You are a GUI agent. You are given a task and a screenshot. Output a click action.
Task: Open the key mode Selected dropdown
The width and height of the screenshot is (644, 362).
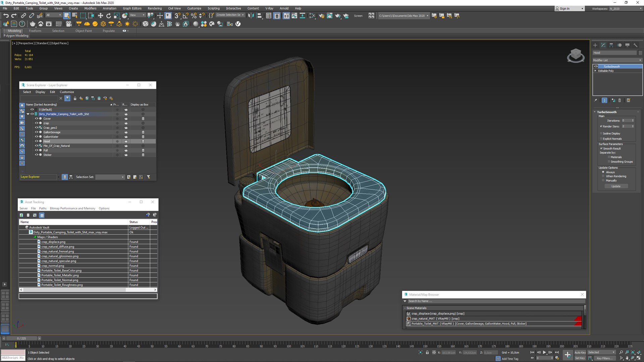coord(601,352)
